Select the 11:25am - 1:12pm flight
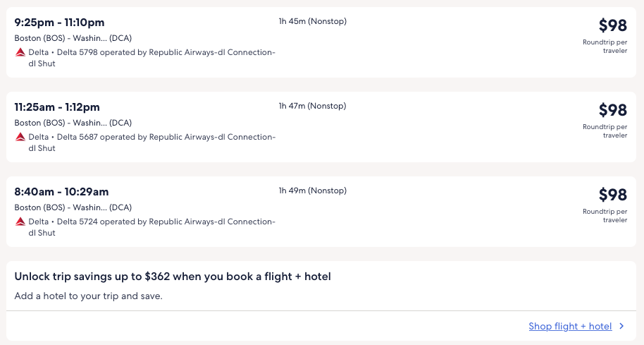Viewport: 644px width, 345px height. tap(57, 107)
